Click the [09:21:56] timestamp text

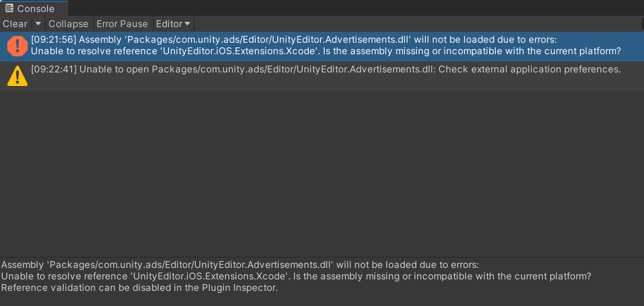coord(54,40)
